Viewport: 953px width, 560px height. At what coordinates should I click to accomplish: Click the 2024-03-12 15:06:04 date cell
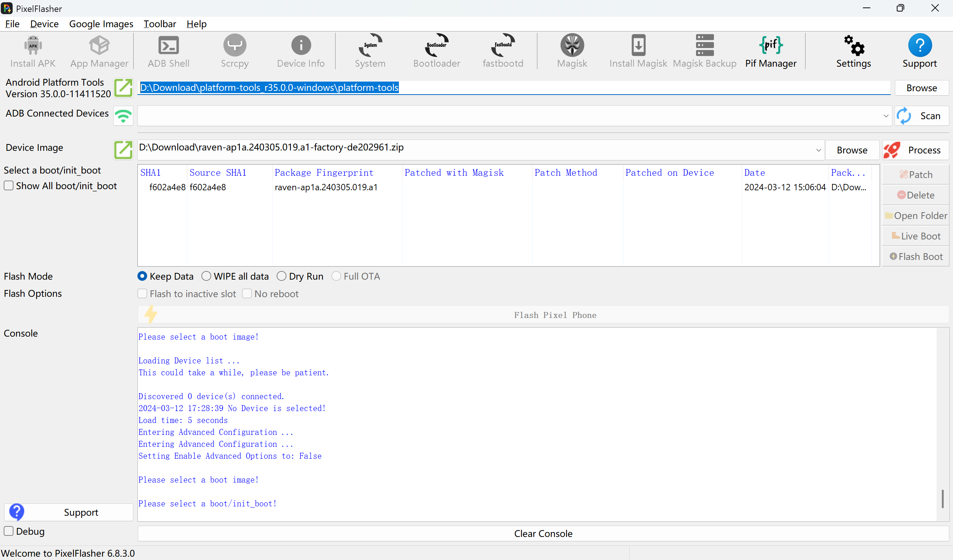(x=785, y=187)
